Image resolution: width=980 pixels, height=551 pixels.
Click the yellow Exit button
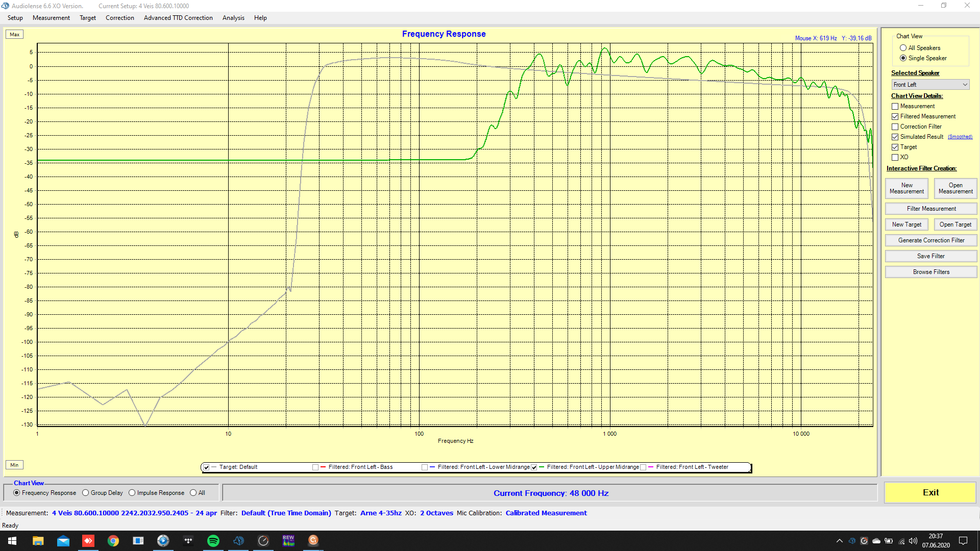pyautogui.click(x=930, y=493)
